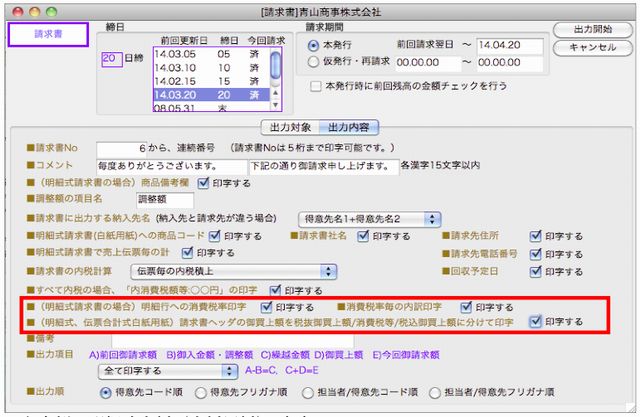
Task: Minimize the window with yellow button
Action: [x=35, y=11]
